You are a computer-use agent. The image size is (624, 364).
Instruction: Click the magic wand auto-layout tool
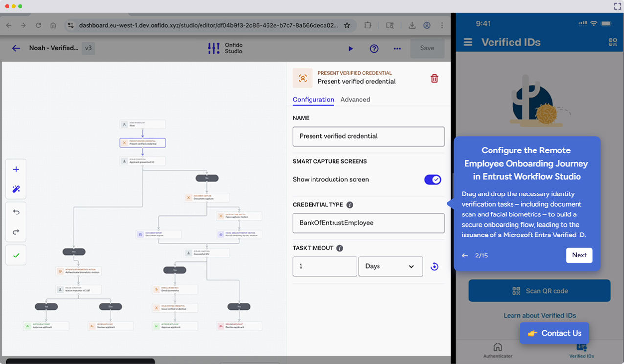(16, 189)
